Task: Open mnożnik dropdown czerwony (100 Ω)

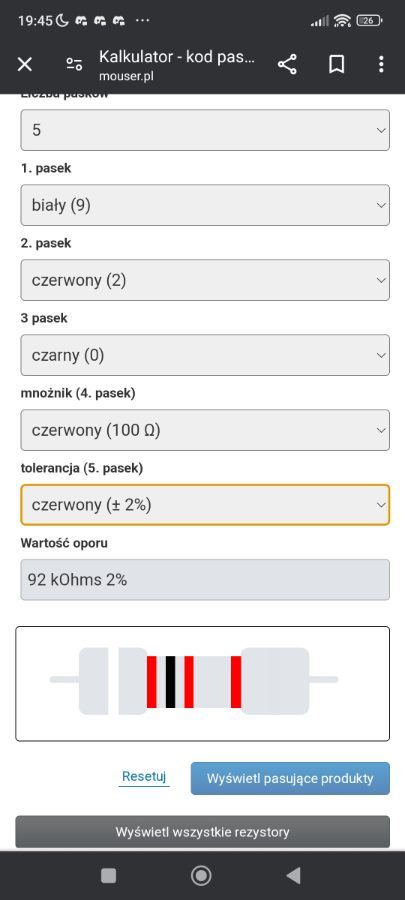Action: (205, 430)
